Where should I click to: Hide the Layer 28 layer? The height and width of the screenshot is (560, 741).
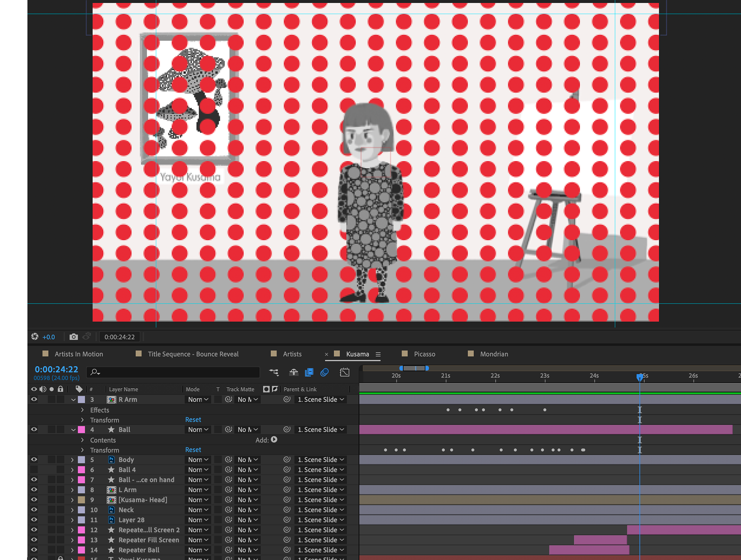click(34, 520)
